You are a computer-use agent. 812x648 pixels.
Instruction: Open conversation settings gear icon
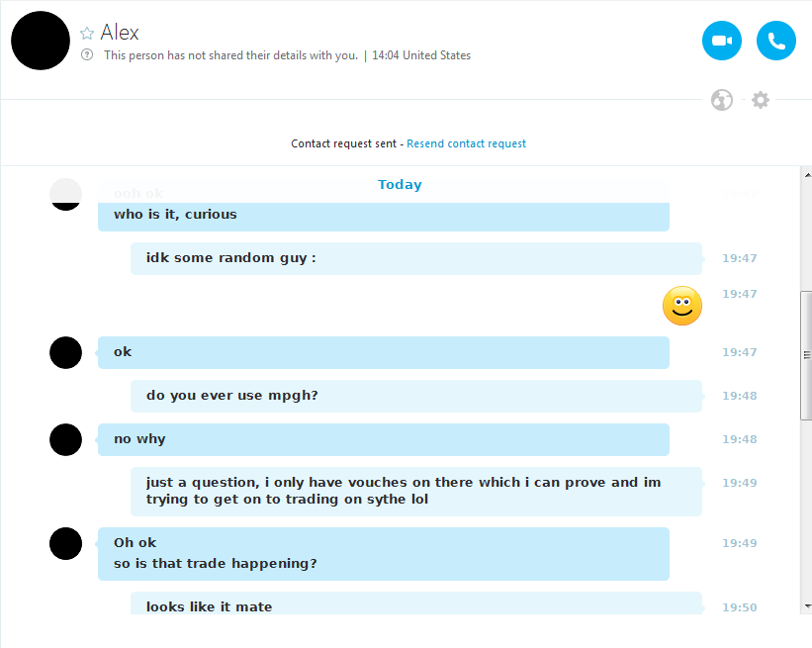coord(760,100)
